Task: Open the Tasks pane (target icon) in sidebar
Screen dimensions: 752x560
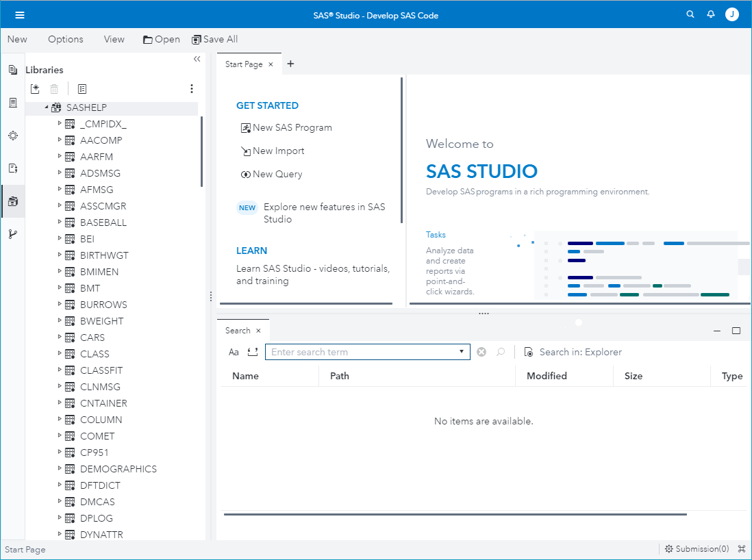Action: point(12,136)
